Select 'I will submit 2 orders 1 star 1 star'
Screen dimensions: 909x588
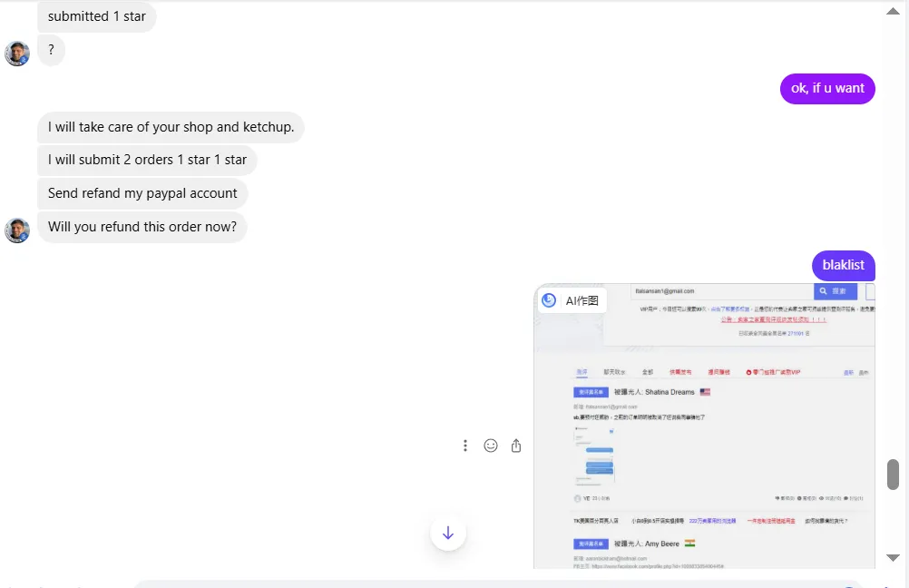tap(147, 160)
